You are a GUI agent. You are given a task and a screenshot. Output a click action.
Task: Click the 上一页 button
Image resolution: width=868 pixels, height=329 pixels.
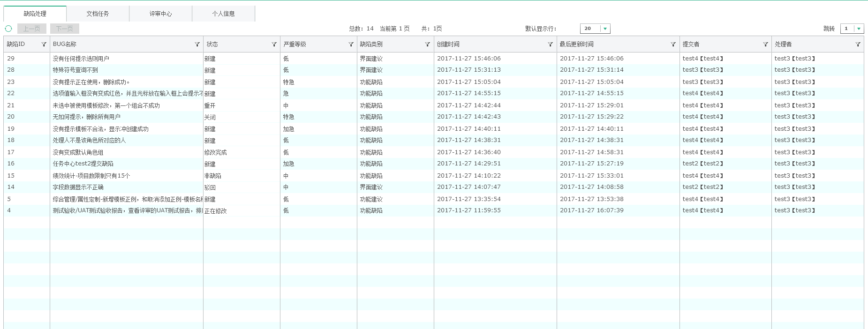point(32,29)
